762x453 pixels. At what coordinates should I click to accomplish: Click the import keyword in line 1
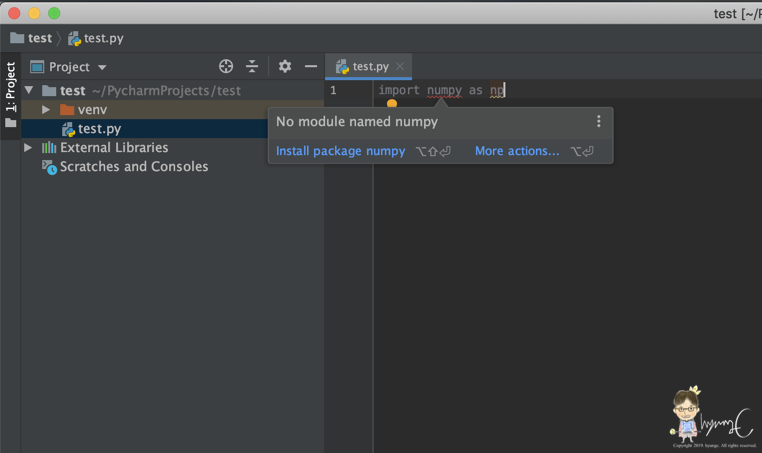click(x=399, y=90)
